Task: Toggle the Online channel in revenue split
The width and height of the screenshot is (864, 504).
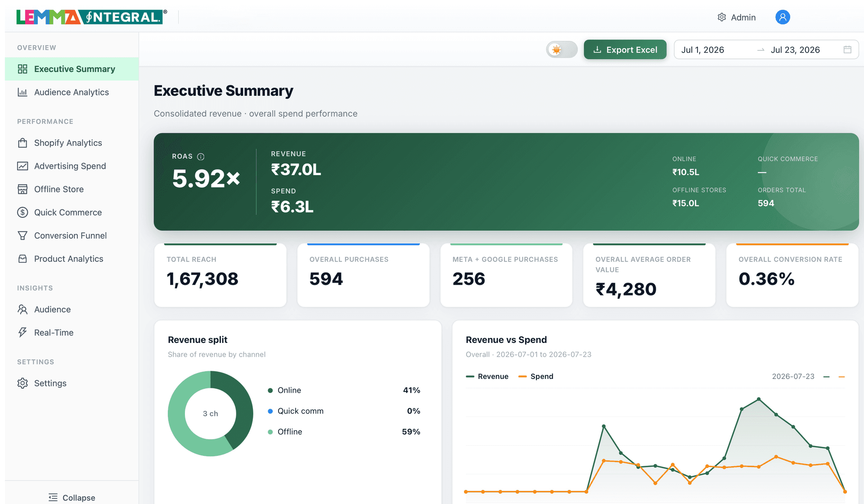Action: pyautogui.click(x=344, y=390)
